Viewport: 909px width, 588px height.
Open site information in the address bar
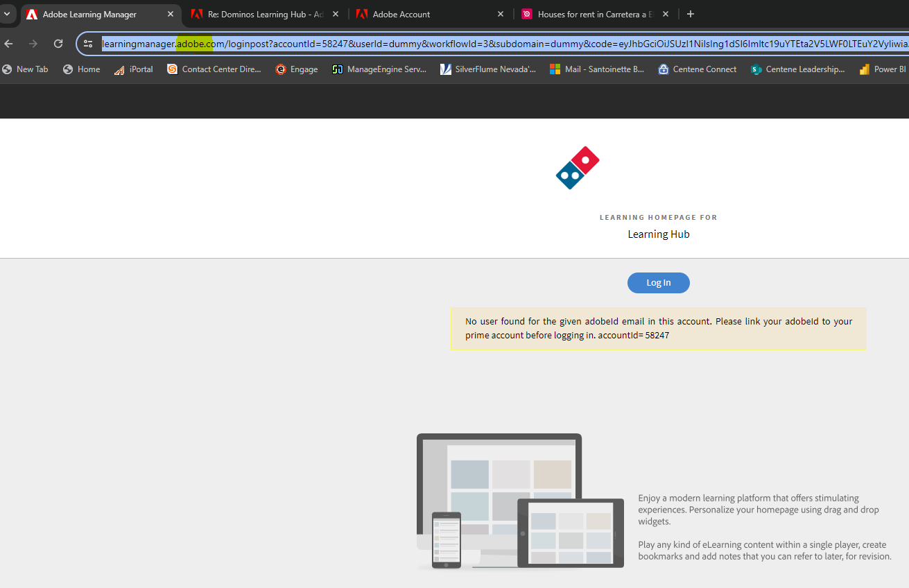[x=89, y=43]
